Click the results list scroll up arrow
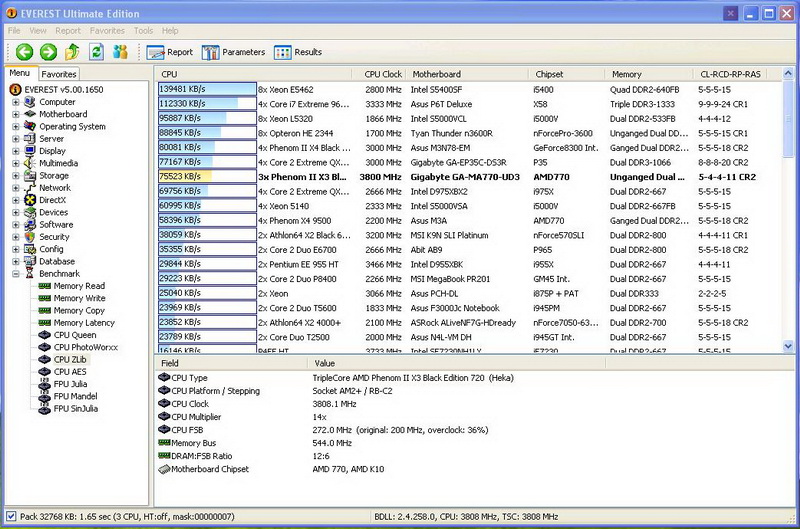 point(788,73)
